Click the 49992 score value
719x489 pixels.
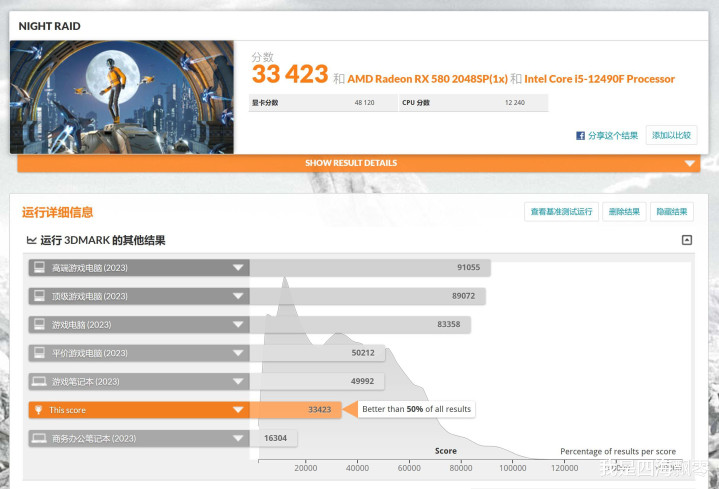coord(362,381)
